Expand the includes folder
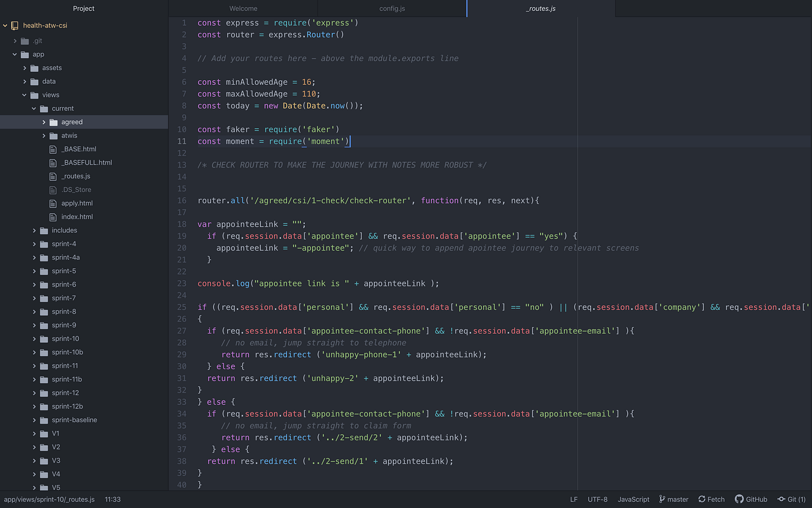 pos(35,230)
